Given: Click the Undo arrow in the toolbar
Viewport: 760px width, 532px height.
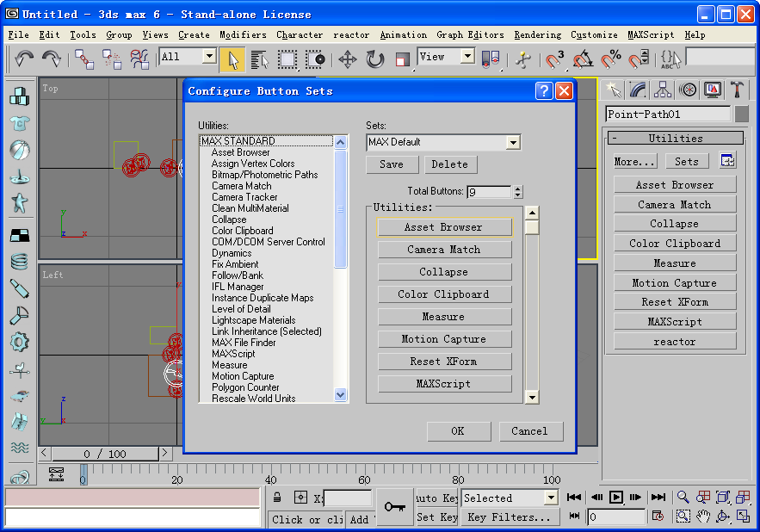Looking at the screenshot, I should (24, 59).
